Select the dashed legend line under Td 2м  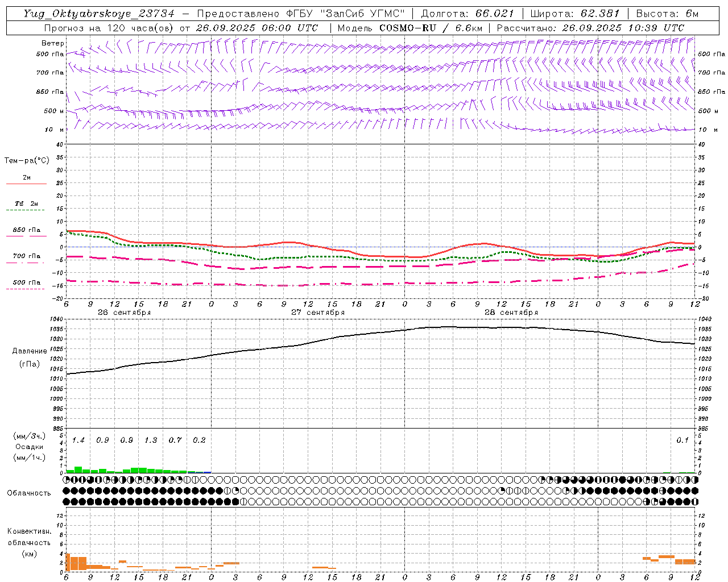[25, 210]
